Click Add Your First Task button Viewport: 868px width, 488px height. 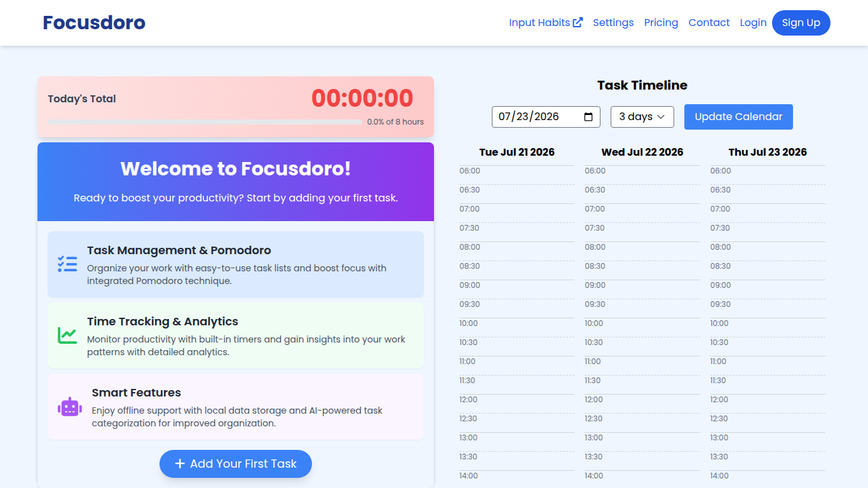click(236, 464)
